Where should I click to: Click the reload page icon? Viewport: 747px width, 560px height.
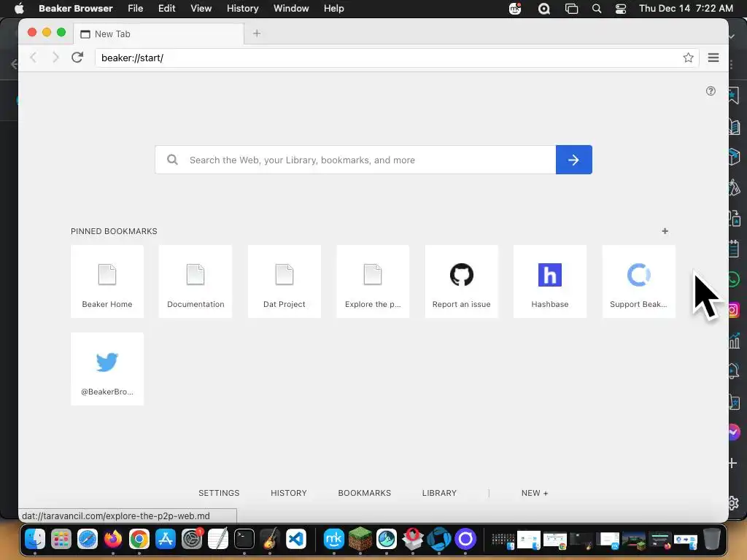(77, 58)
